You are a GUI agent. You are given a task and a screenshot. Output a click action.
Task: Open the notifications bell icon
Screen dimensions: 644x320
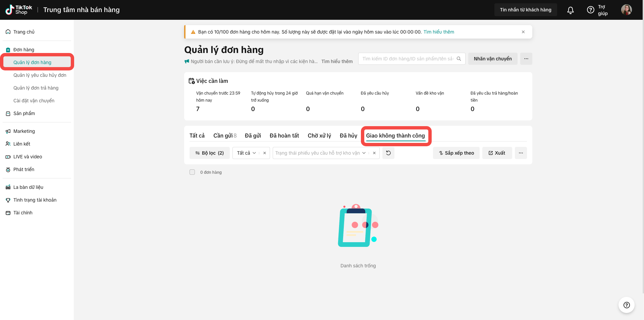[x=570, y=10]
